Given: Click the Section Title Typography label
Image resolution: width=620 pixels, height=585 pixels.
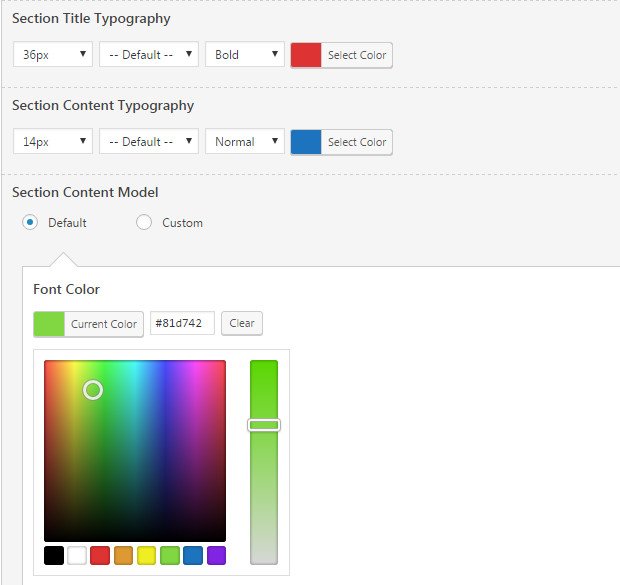Looking at the screenshot, I should (x=91, y=19).
